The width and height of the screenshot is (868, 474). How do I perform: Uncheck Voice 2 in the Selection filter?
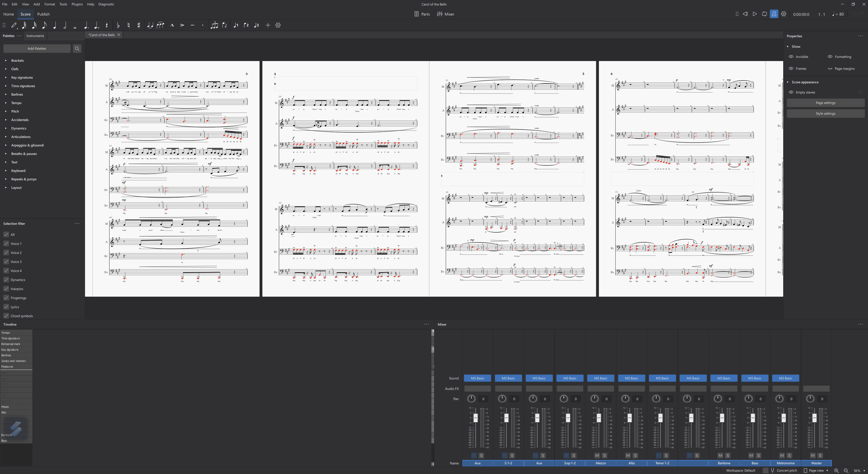[x=6, y=253]
